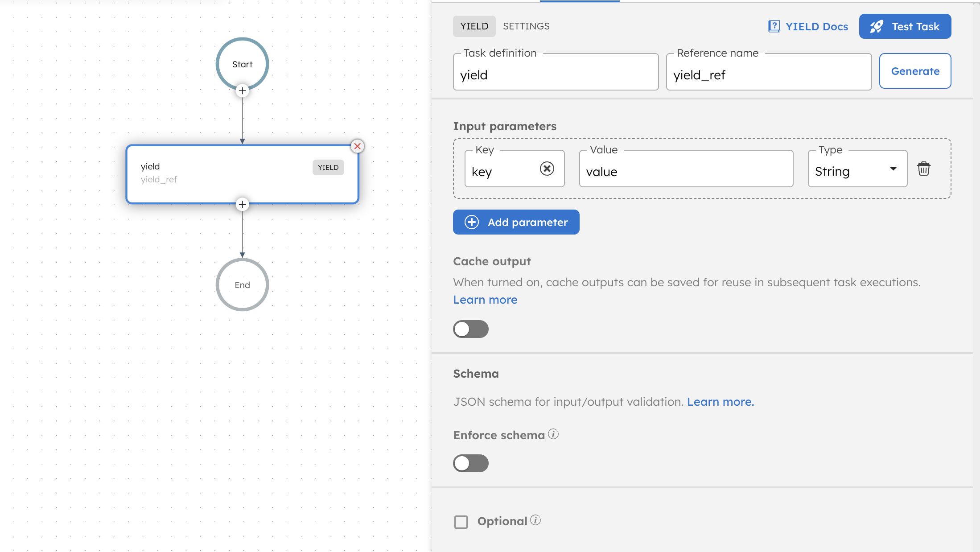Click the Add parameter button
980x552 pixels.
516,222
